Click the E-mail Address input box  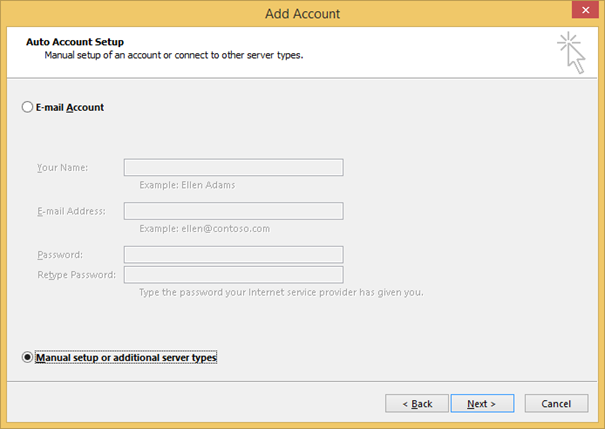point(233,211)
